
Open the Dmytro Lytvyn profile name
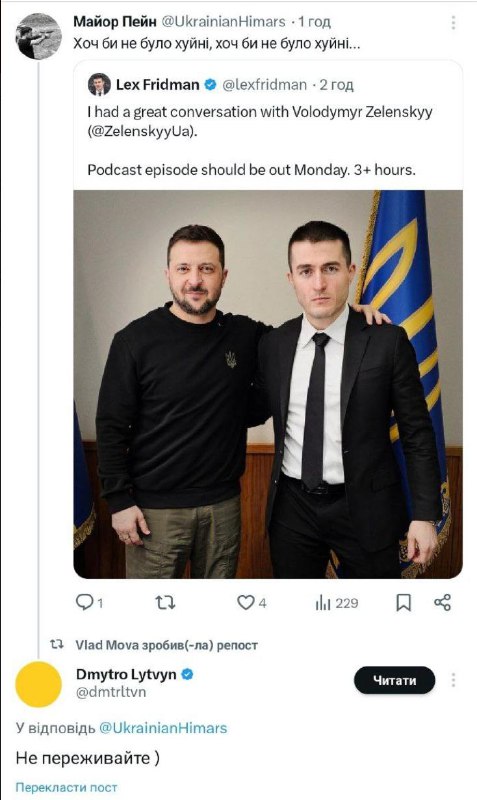coord(127,674)
